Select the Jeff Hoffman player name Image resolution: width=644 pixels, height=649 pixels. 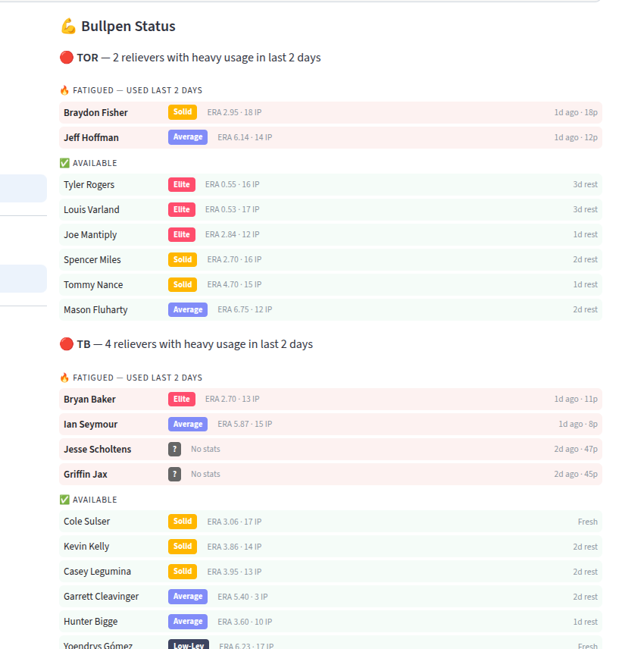tap(91, 137)
